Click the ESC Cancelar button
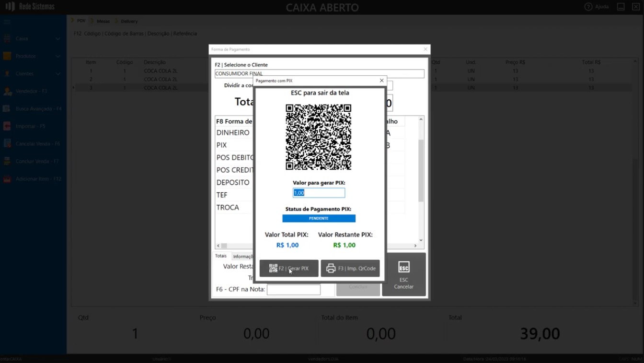 click(403, 275)
